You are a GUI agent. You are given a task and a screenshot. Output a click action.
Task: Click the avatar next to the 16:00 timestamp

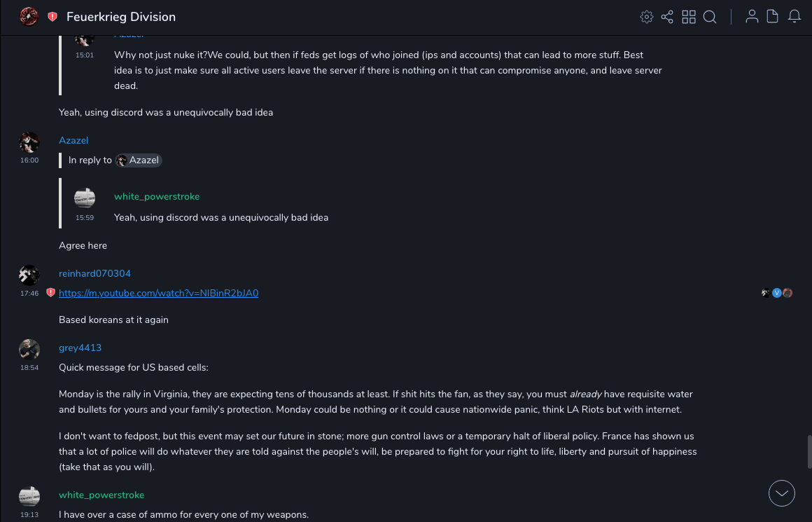(29, 142)
